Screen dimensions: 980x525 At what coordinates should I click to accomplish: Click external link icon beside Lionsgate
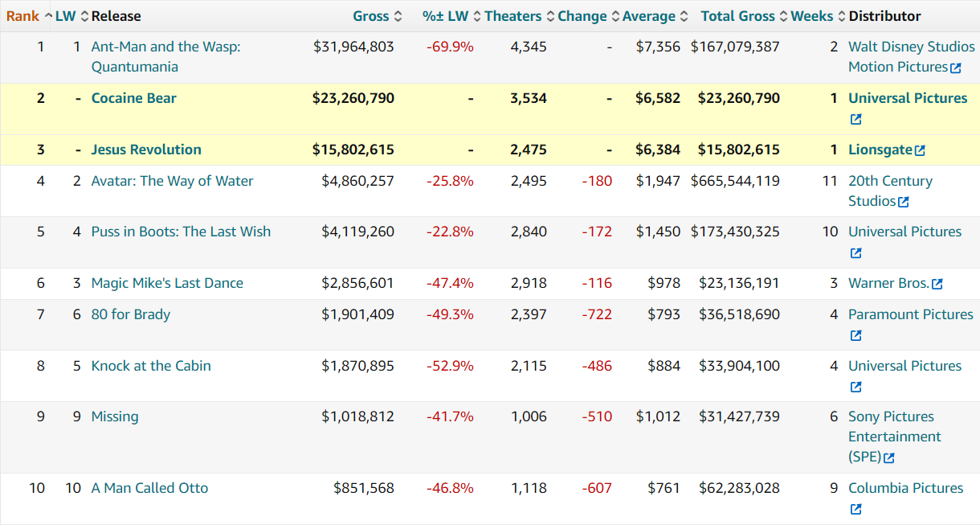click(x=921, y=150)
